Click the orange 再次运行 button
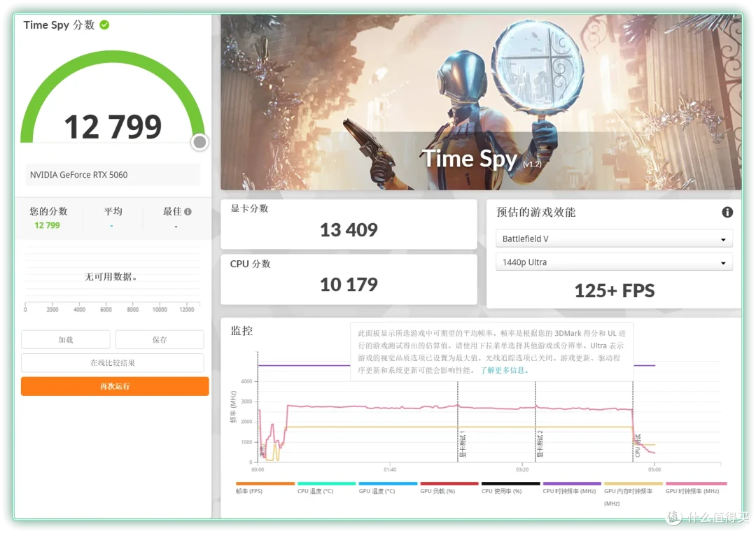The image size is (756, 533). coord(115,386)
